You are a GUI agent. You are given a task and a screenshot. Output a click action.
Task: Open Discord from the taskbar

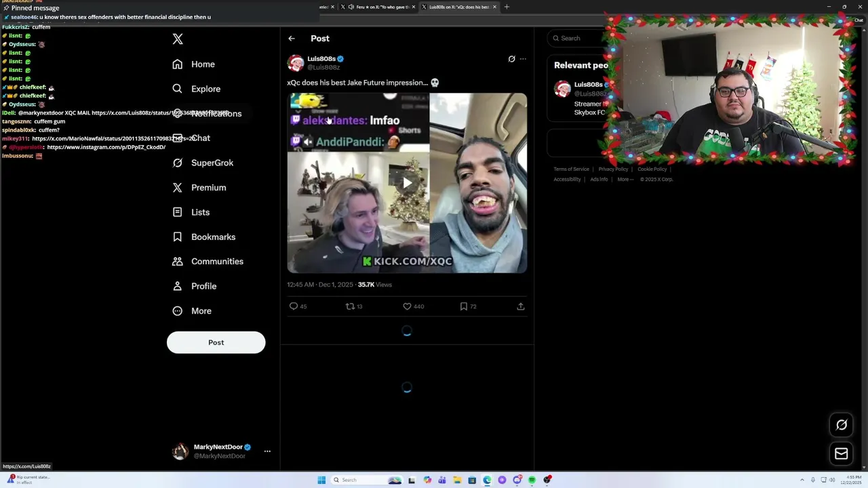coord(517,480)
